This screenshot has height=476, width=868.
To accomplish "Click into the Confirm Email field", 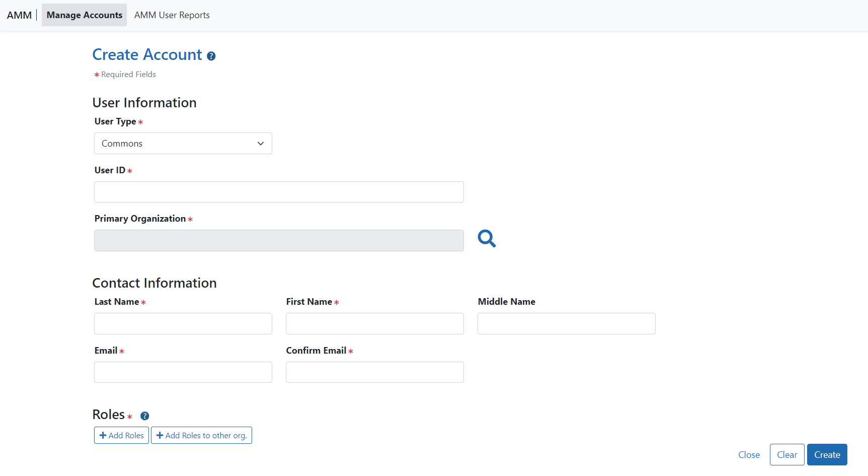I will click(x=375, y=372).
